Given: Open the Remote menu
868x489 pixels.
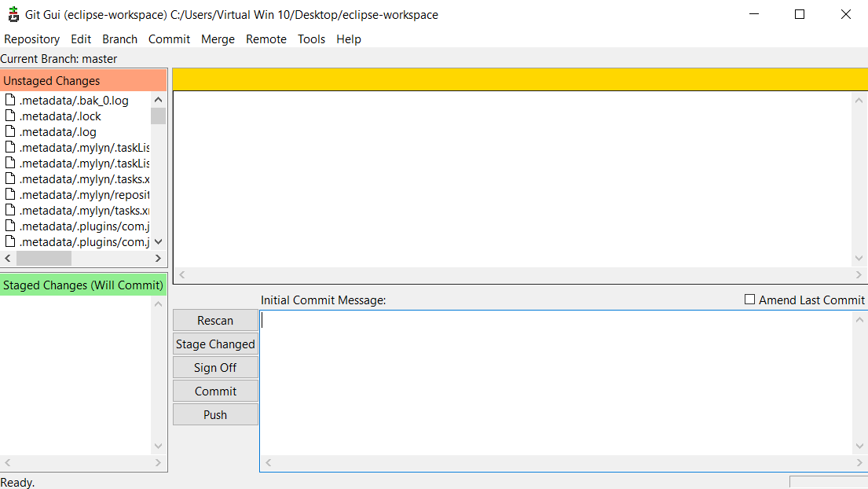Looking at the screenshot, I should point(266,39).
